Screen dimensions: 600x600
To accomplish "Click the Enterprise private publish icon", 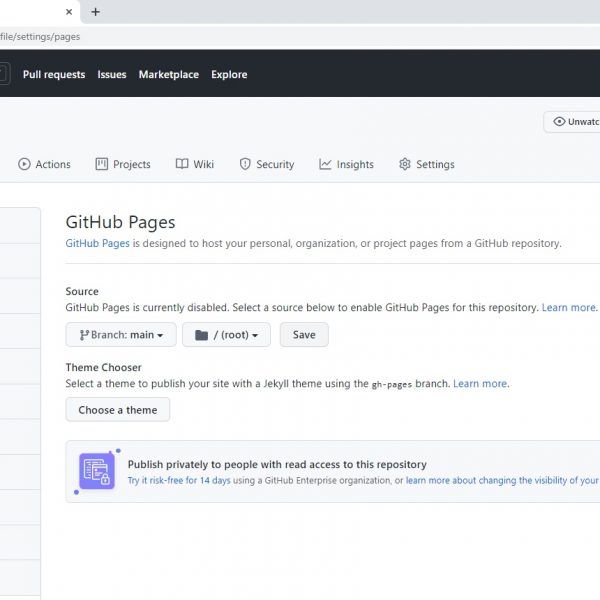I will click(x=97, y=471).
